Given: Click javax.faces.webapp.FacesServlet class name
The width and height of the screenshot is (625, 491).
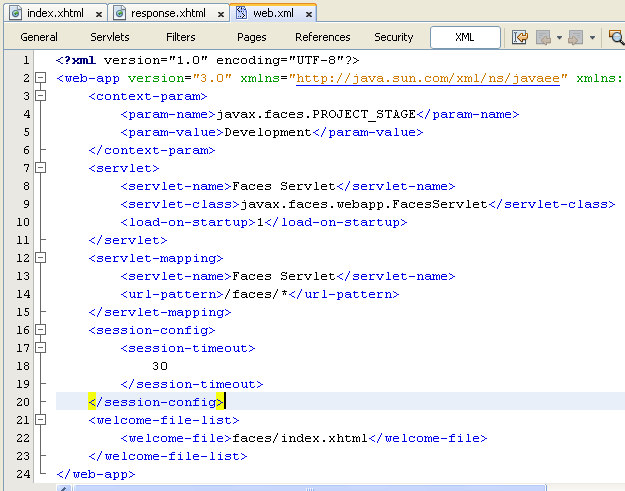Looking at the screenshot, I should (364, 204).
